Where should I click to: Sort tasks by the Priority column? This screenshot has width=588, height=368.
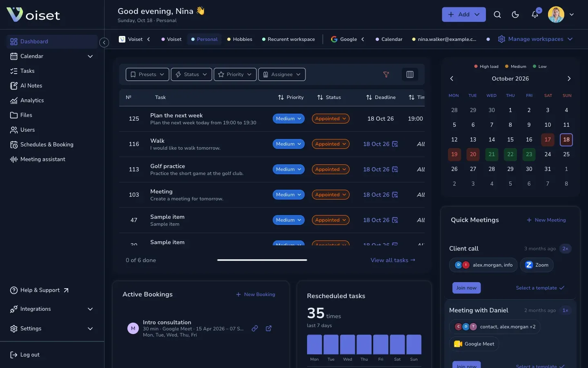(x=291, y=97)
